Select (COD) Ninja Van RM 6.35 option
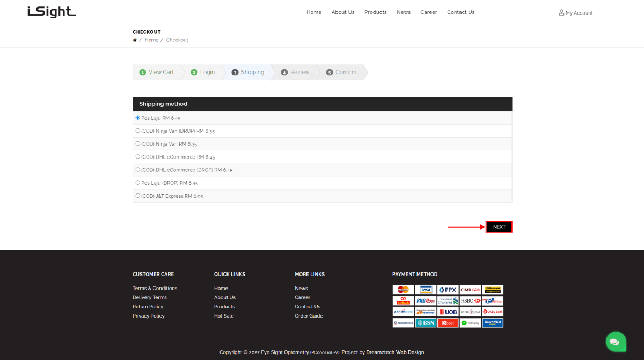 point(138,143)
